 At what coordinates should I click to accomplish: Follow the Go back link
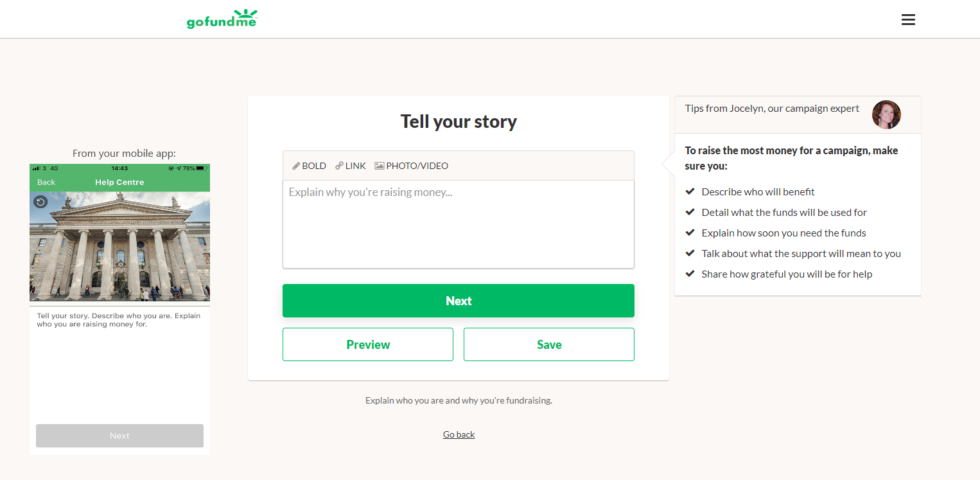(x=459, y=434)
